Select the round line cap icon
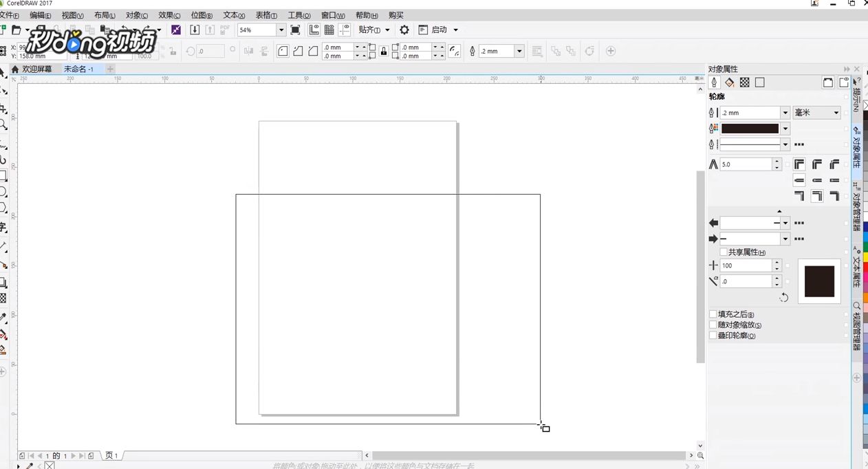Viewport: 868px width, 469px height. click(x=817, y=180)
